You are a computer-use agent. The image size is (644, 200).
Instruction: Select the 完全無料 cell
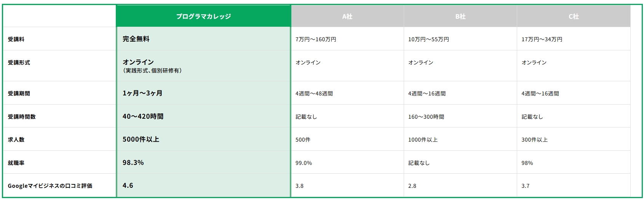click(x=136, y=39)
